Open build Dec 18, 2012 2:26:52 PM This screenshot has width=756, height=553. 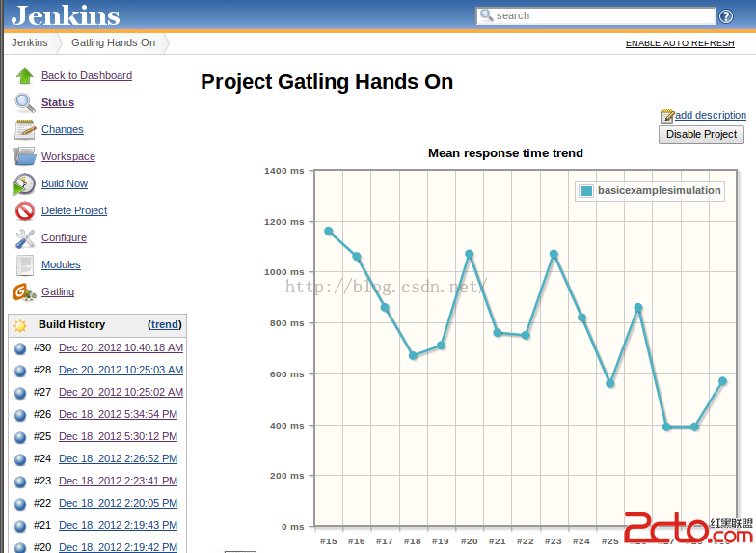tap(118, 459)
